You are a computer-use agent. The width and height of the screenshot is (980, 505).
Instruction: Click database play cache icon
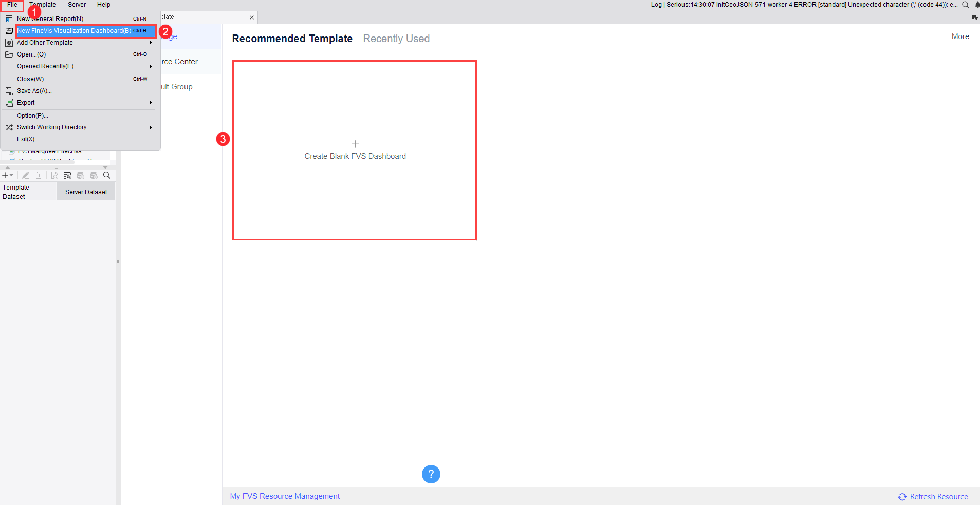coord(81,175)
